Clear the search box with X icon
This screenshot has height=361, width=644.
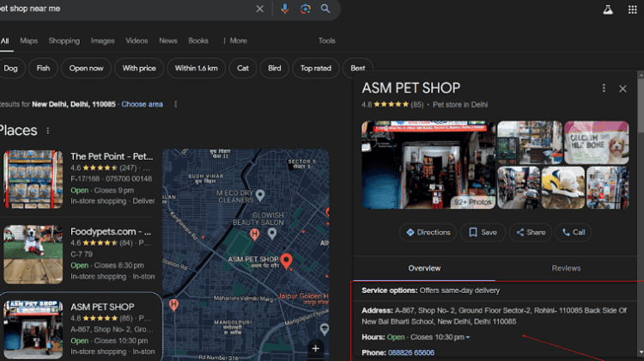coord(259,9)
